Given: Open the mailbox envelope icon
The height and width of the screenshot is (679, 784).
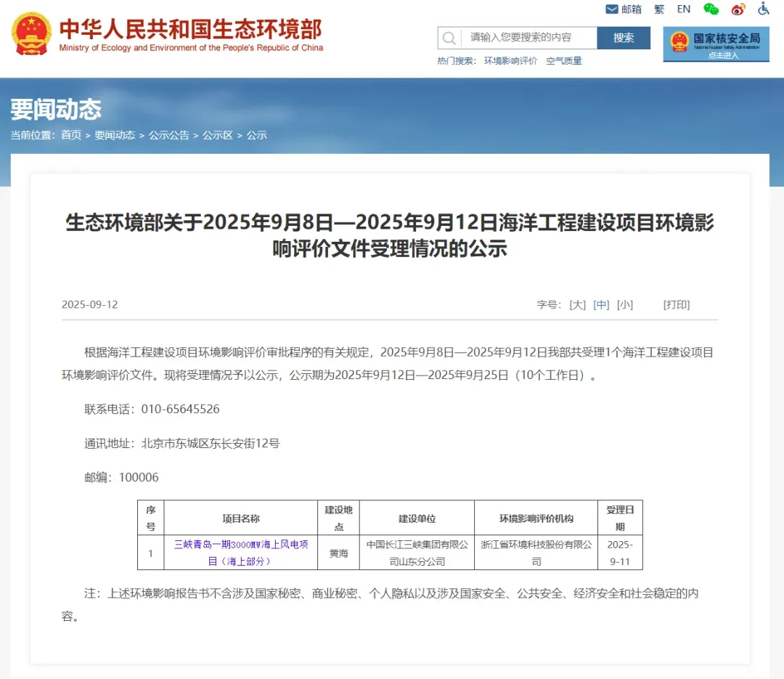Looking at the screenshot, I should coord(611,9).
